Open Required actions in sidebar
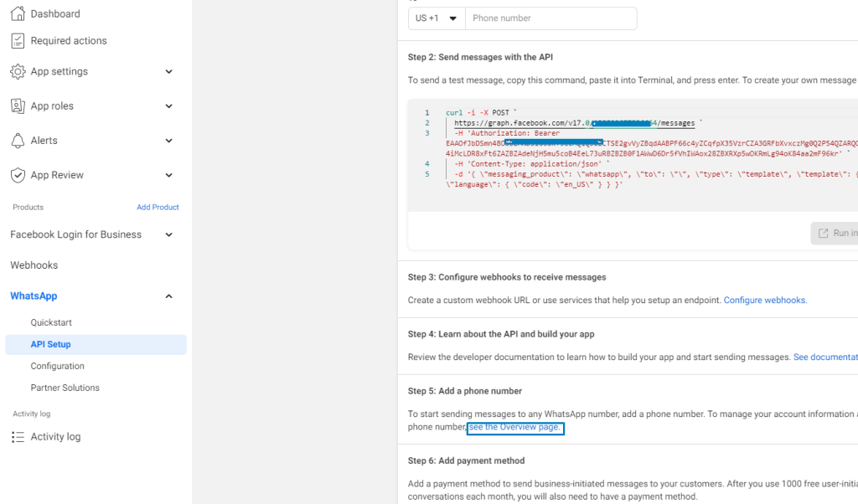 [69, 40]
